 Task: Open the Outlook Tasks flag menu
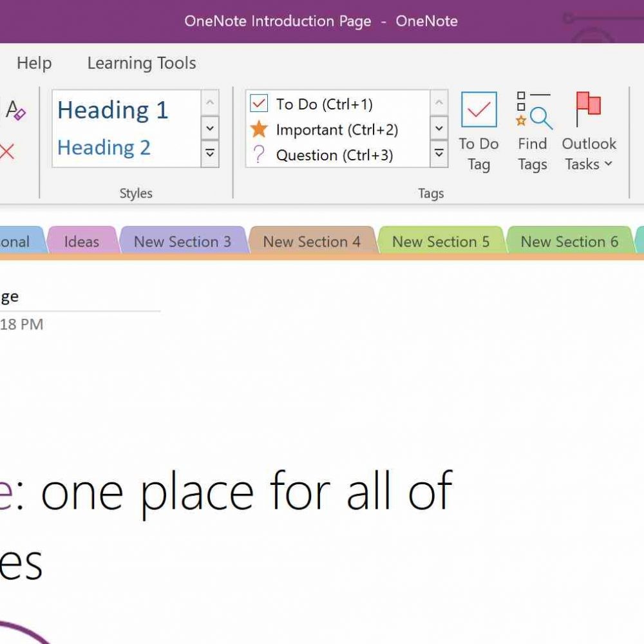[589, 132]
